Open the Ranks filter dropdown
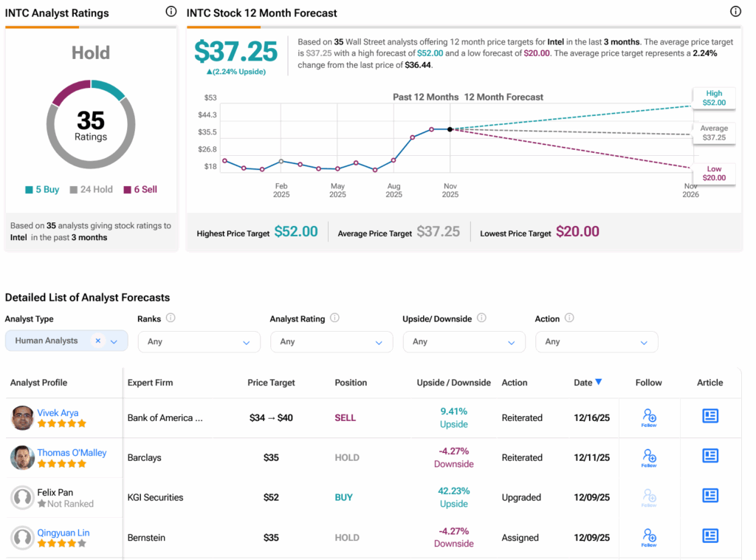 coord(199,342)
